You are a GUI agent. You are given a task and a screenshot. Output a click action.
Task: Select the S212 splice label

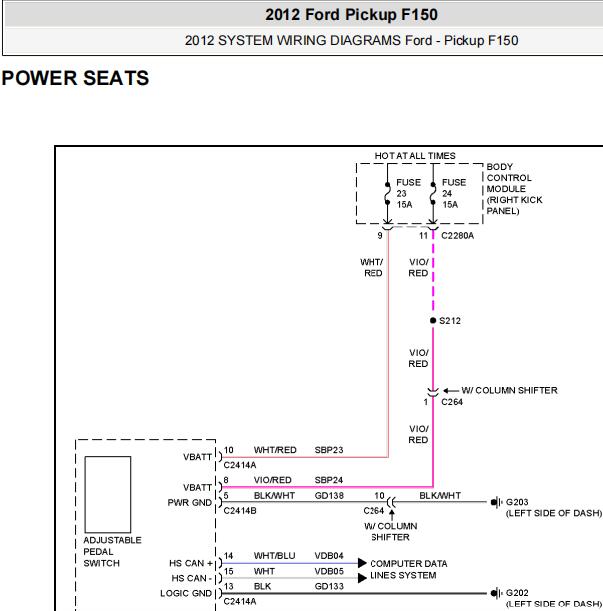[450, 321]
